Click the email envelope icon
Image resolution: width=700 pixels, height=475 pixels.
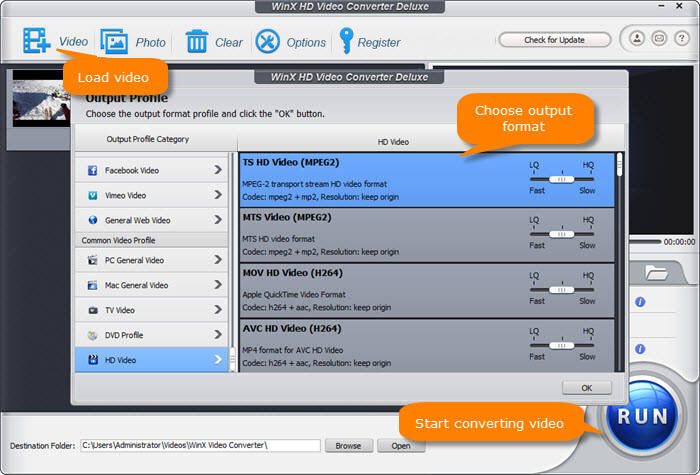coord(659,38)
